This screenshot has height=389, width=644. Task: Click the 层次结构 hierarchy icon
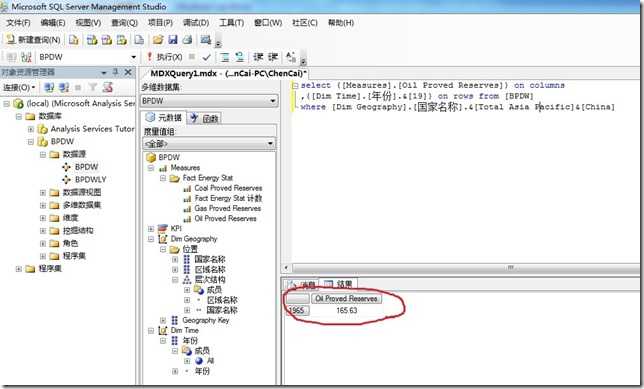pyautogui.click(x=187, y=280)
